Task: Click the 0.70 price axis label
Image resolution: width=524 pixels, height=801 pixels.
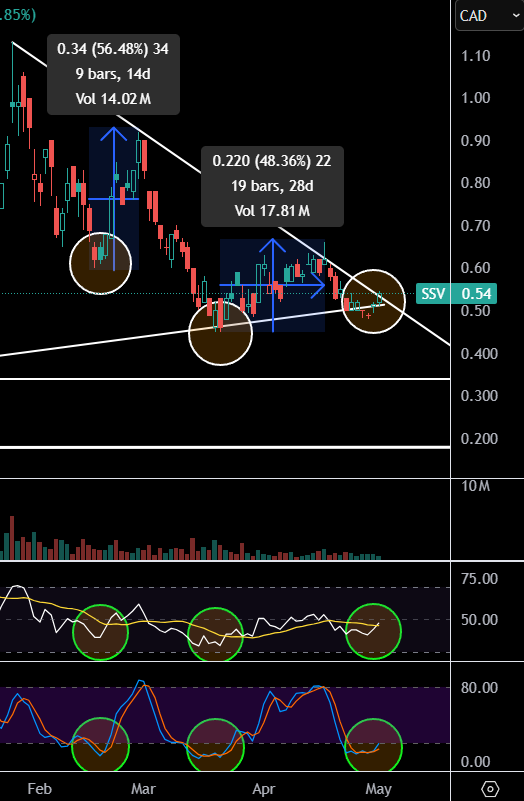Action: tap(475, 226)
